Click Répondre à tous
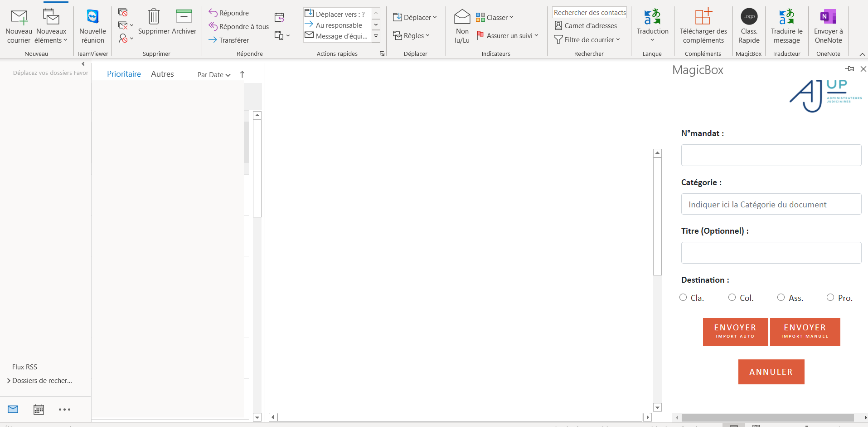Image resolution: width=868 pixels, height=427 pixels. click(239, 27)
